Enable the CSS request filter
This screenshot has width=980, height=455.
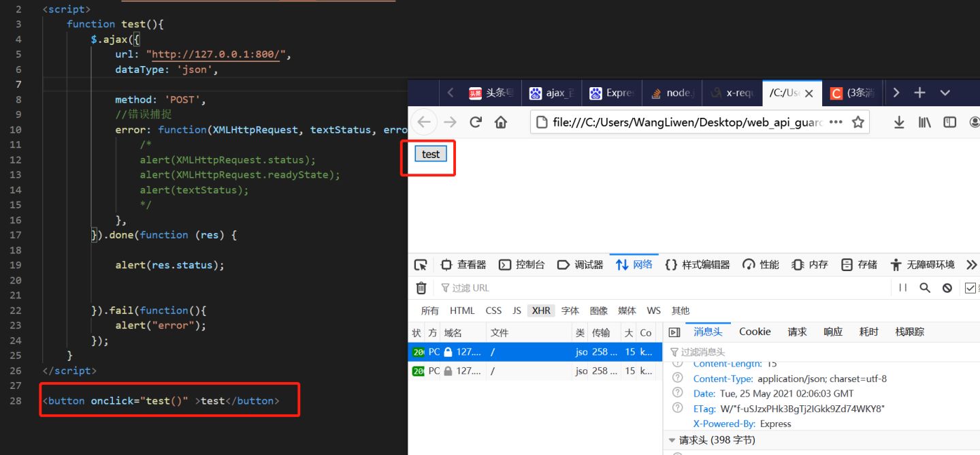coord(493,310)
